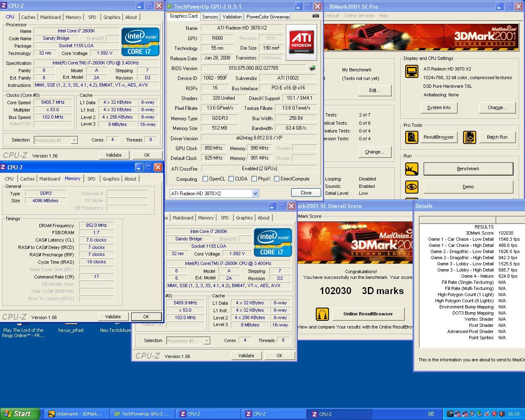The image size is (525, 420).
Task: Click the monitor icon in Display and CPU Settings
Action: coord(411,72)
